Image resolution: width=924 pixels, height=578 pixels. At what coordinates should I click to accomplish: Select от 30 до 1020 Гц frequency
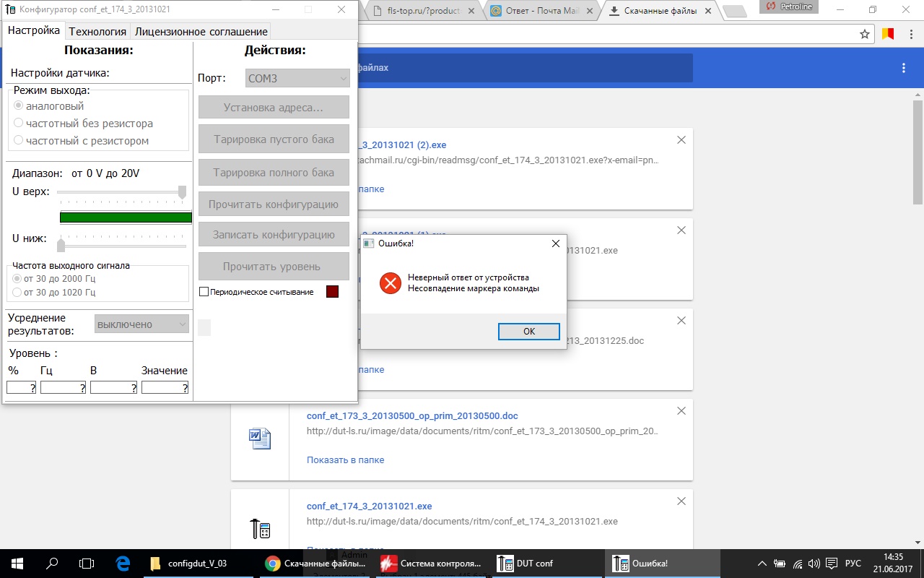pyautogui.click(x=17, y=293)
